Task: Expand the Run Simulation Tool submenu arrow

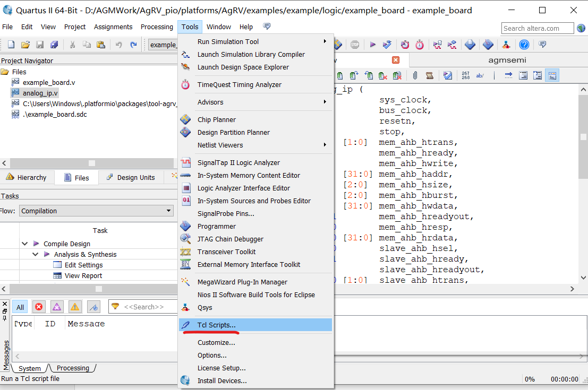Action: [325, 41]
